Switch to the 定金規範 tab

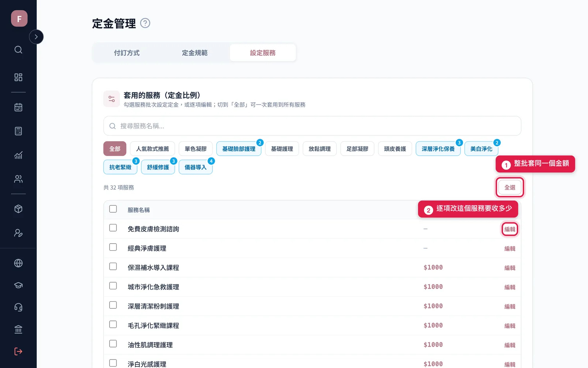point(195,53)
